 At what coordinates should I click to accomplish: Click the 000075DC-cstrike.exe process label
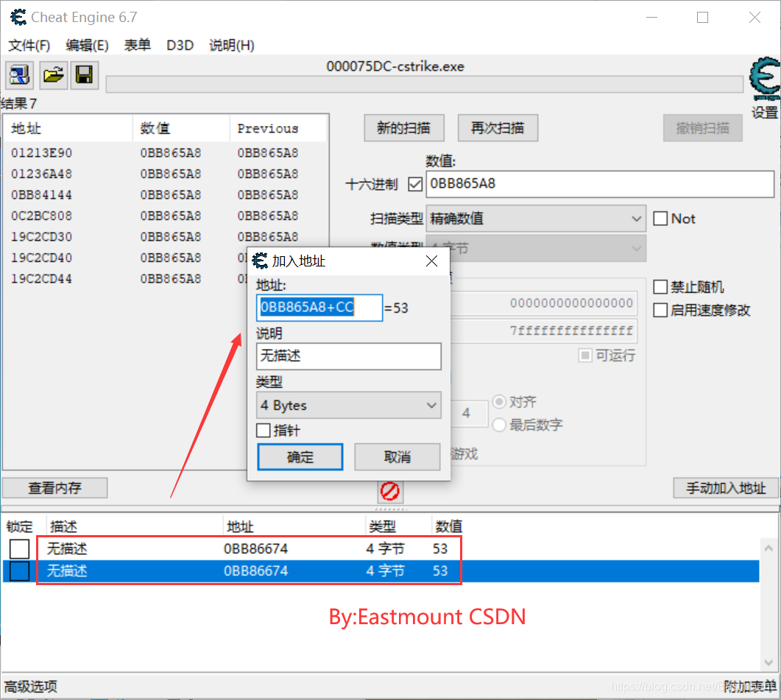[x=395, y=66]
